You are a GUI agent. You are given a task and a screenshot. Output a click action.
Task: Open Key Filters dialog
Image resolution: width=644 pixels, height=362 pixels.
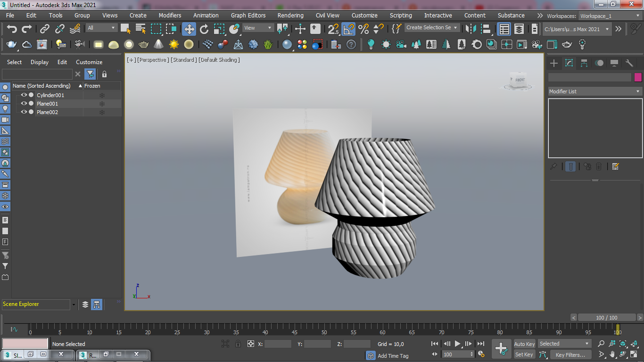570,355
